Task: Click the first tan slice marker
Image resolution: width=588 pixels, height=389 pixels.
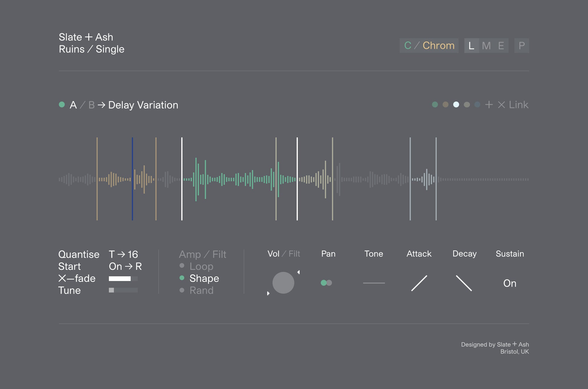Action: pos(97,179)
